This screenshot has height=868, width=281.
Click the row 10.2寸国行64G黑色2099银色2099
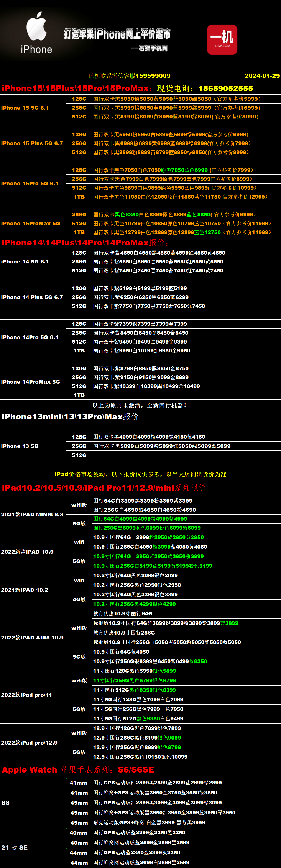coord(186,575)
